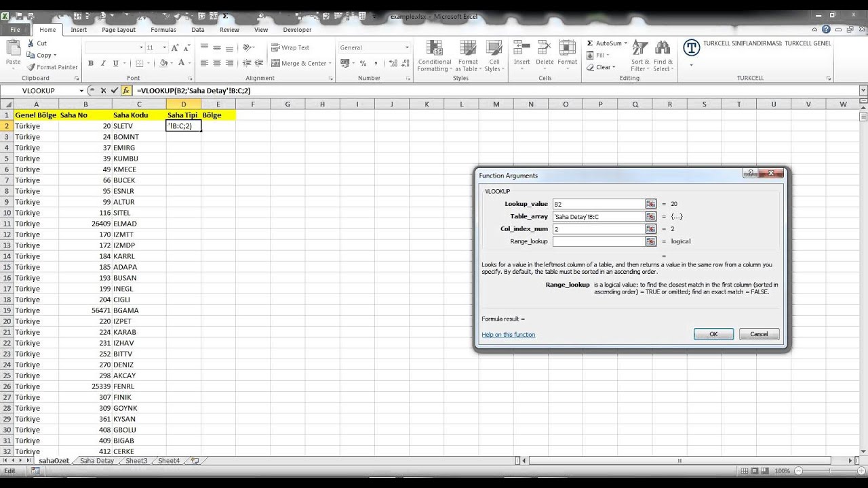Open the Name Box dropdown arrow
Viewport: 868px width, 488px height.
click(81, 91)
